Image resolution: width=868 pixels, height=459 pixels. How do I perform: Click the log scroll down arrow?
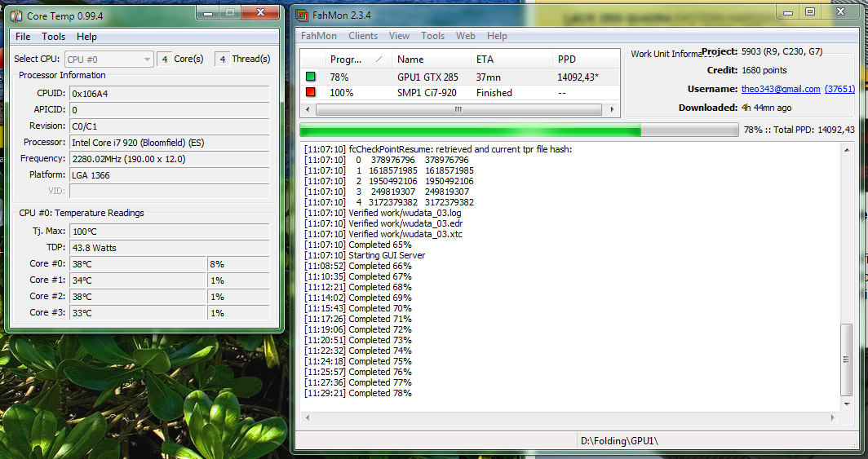[847, 405]
